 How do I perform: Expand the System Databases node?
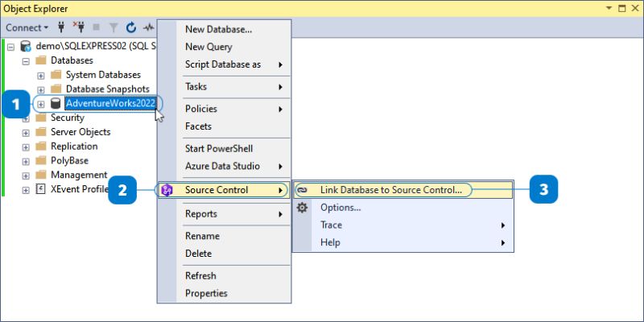(x=41, y=76)
